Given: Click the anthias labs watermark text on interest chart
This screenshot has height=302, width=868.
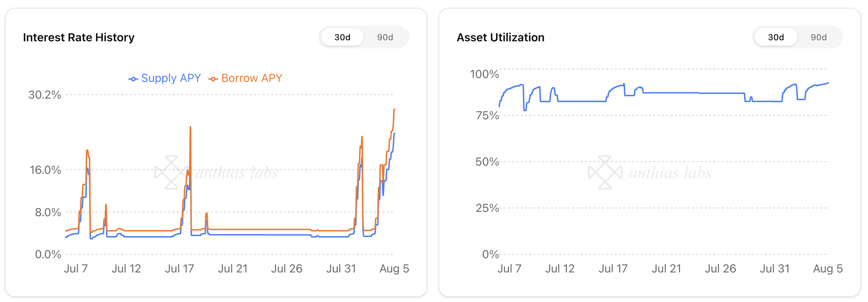Looking at the screenshot, I should (236, 173).
